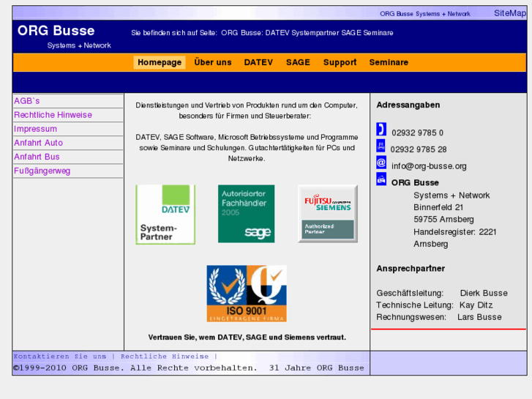Screen dimensions: 532x399
Task: Open the Fujitsu Siemens Authorized Partner badge
Action: point(328,214)
